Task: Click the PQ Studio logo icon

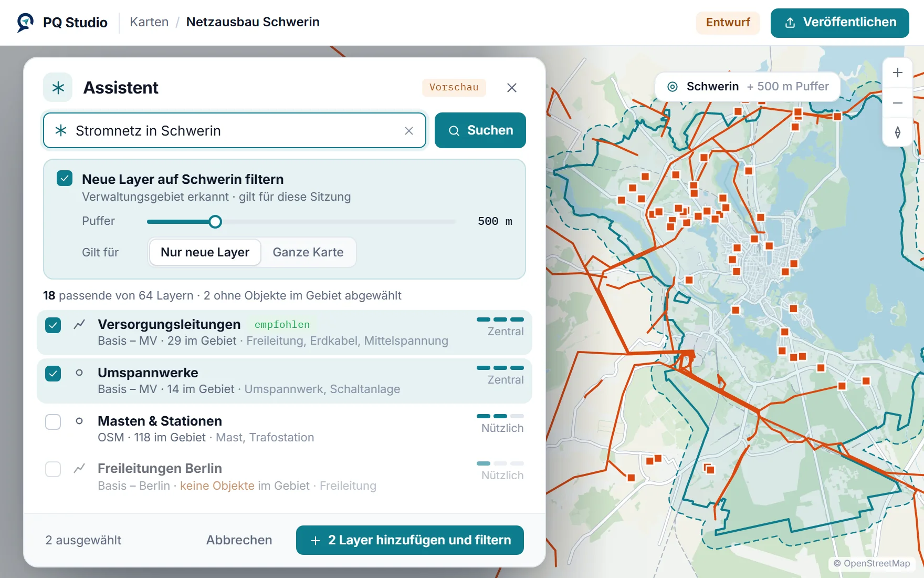Action: pos(25,22)
